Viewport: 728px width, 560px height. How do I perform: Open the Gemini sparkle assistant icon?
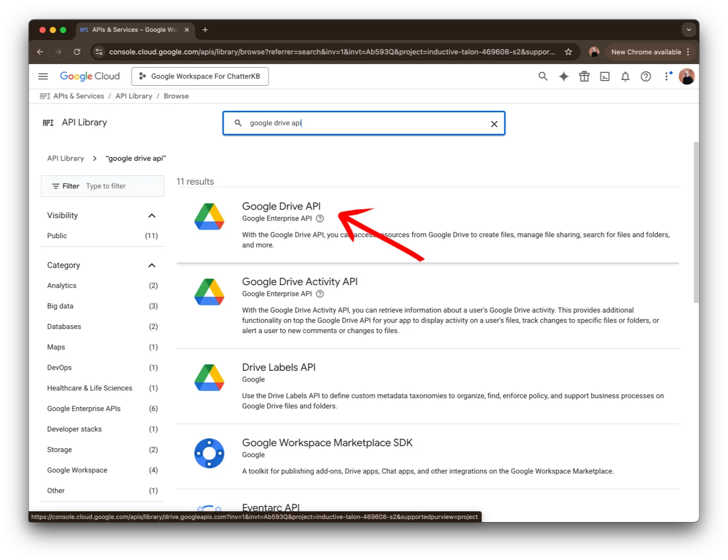pos(564,76)
